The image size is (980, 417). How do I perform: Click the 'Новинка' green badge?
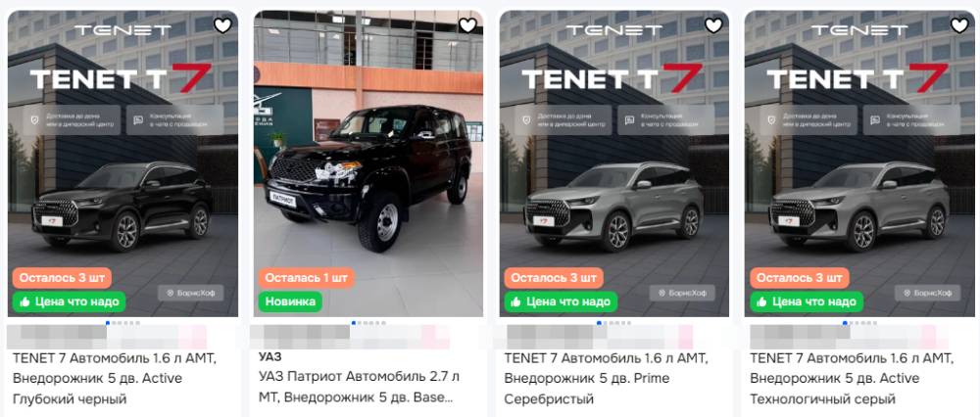[290, 302]
